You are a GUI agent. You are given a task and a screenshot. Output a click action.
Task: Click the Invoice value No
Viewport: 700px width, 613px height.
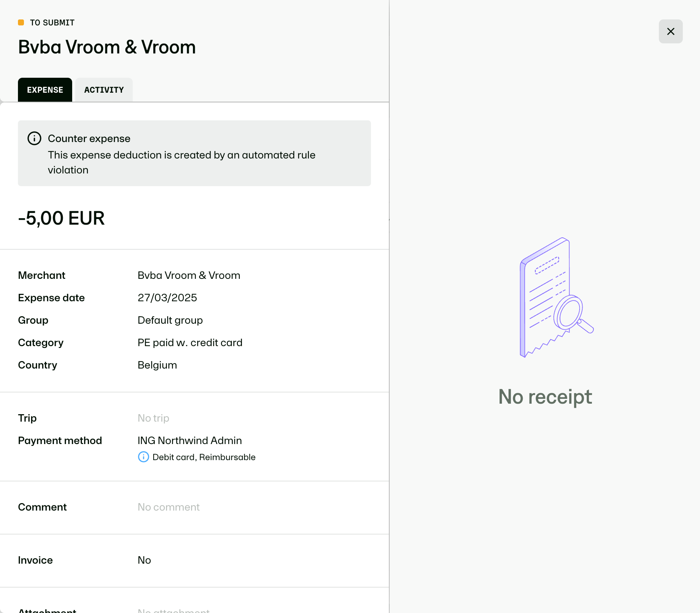[144, 560]
